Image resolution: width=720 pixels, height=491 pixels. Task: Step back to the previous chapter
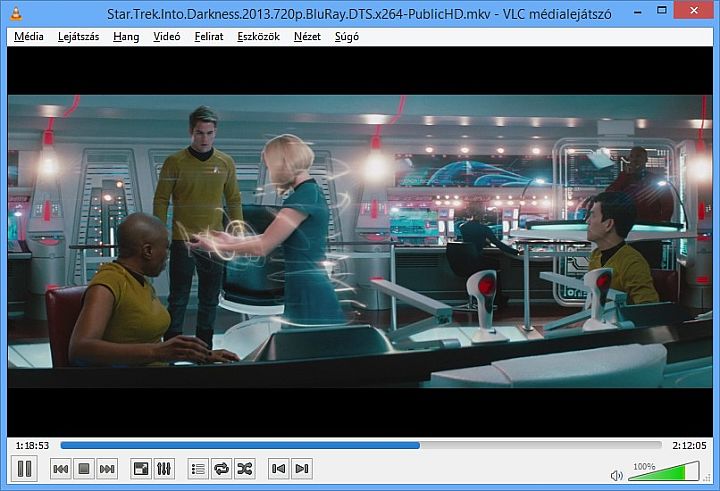point(279,468)
